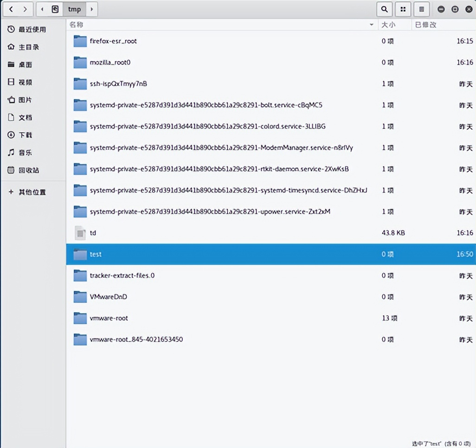The image size is (476, 448).
Task: Switch to grid view icon
Action: pyautogui.click(x=403, y=9)
